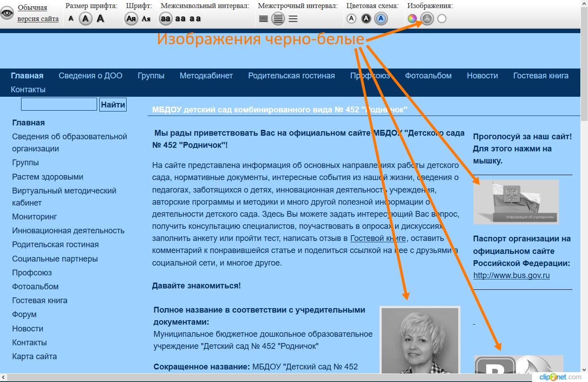Click the eye icon for normal site version
The width and height of the screenshot is (588, 382).
point(7,13)
